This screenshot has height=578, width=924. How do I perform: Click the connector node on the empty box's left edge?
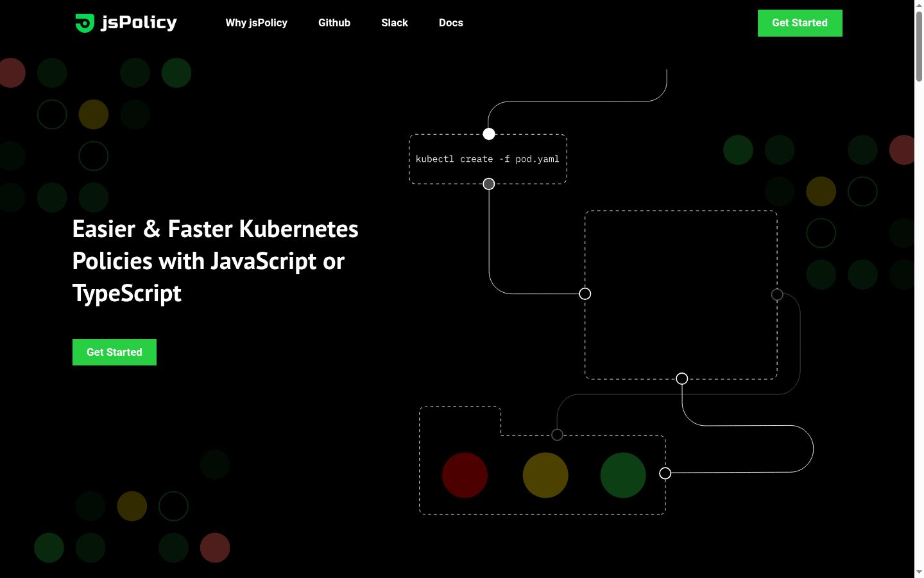point(585,293)
